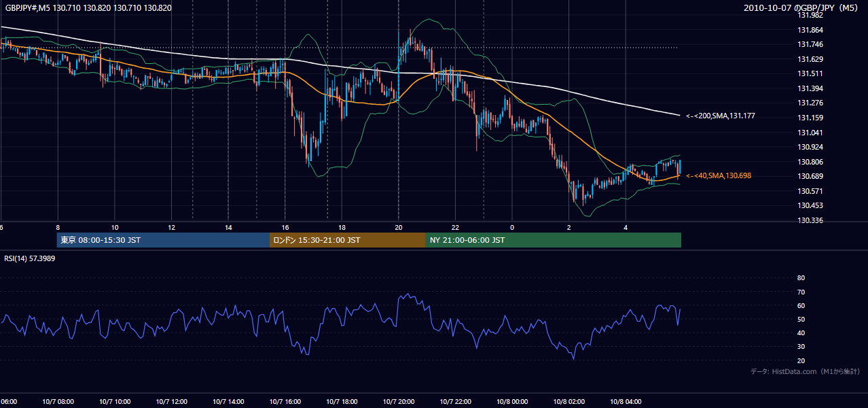Click the 200,SMA,131.177 moving average label

pyautogui.click(x=720, y=116)
